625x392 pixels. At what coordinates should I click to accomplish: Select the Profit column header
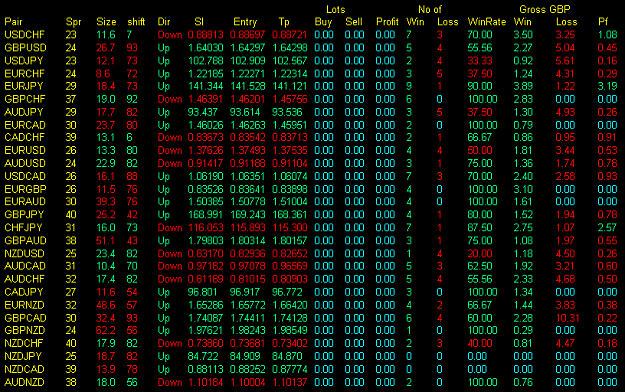click(387, 22)
